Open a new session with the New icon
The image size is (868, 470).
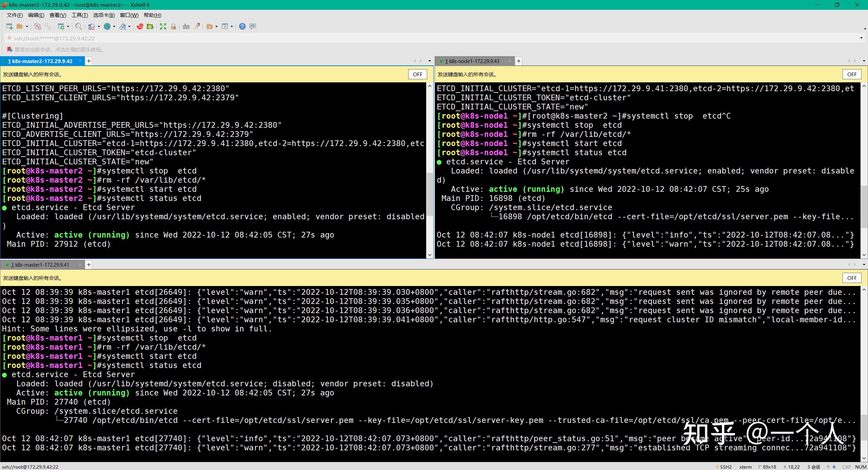[9, 27]
